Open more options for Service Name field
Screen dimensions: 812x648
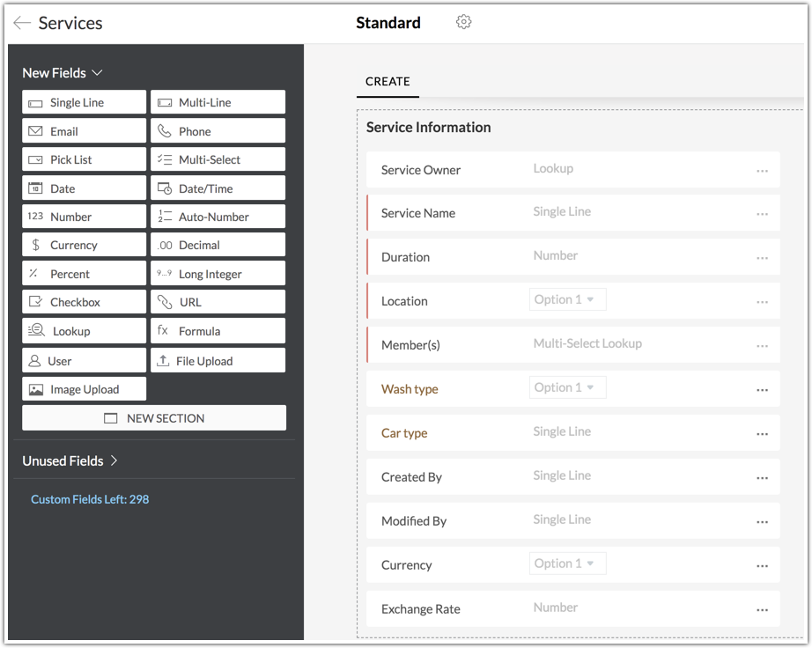[x=762, y=214]
